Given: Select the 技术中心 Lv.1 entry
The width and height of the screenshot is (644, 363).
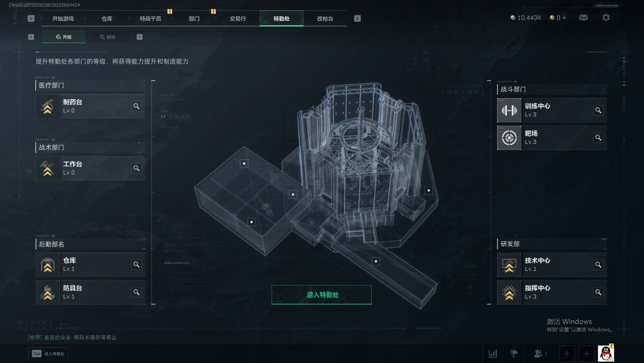Looking at the screenshot, I should point(552,265).
